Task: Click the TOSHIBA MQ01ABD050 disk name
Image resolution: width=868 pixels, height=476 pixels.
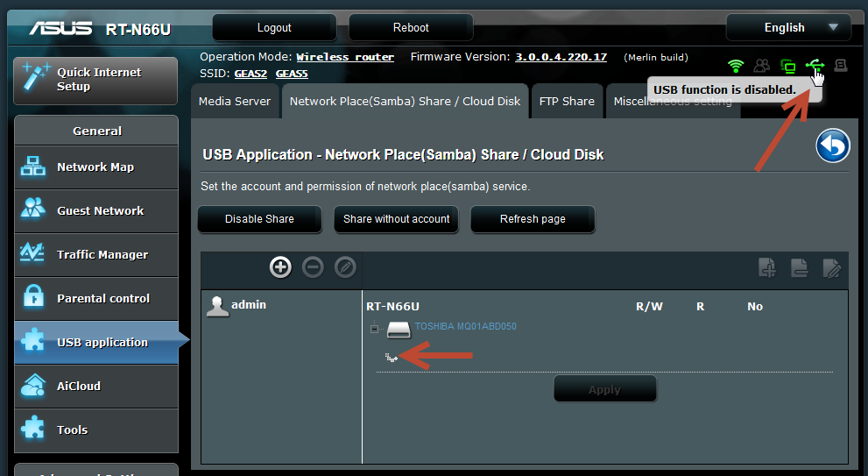Action: (466, 327)
